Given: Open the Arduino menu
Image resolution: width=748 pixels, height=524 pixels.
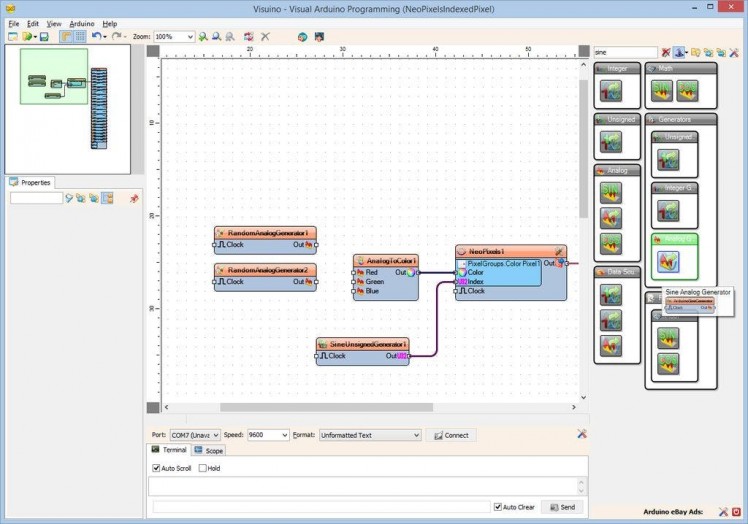Looking at the screenshot, I should [x=82, y=23].
